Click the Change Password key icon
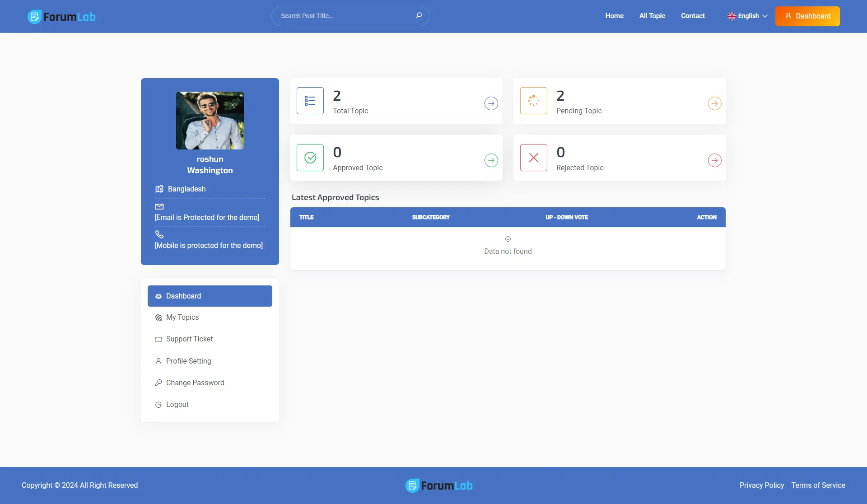Viewport: 867px width, 504px height. (x=158, y=383)
